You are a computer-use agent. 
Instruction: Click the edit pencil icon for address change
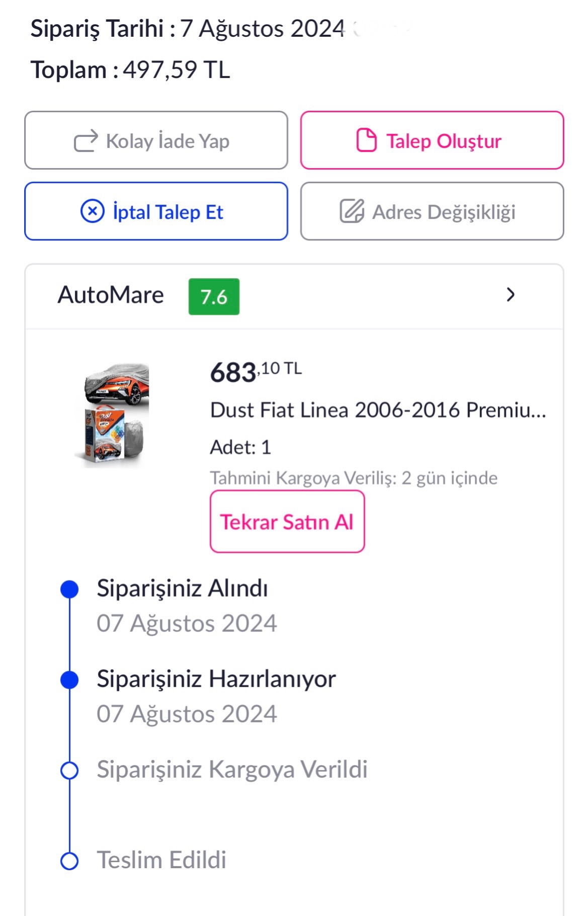[x=352, y=211]
